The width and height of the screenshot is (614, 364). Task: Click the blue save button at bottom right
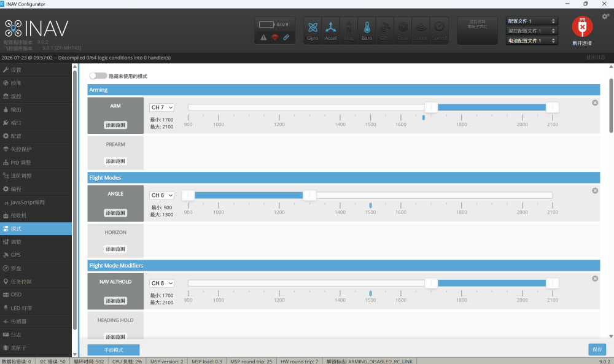597,349
